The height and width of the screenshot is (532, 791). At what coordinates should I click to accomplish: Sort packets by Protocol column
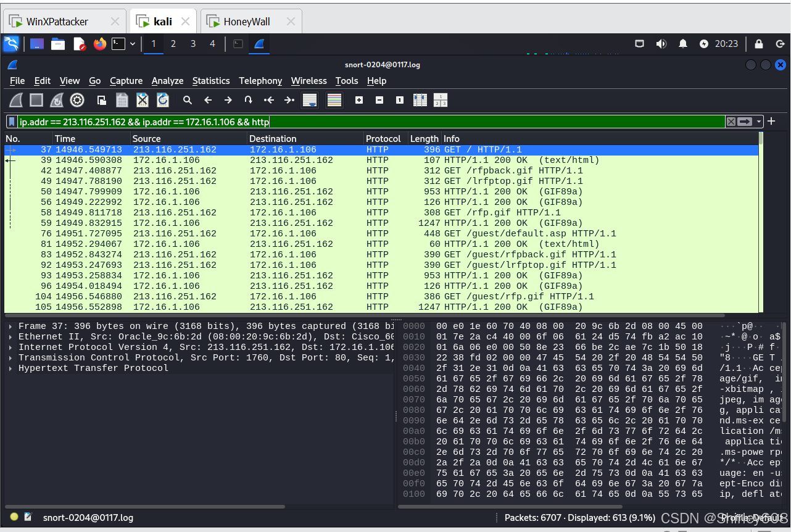point(386,139)
